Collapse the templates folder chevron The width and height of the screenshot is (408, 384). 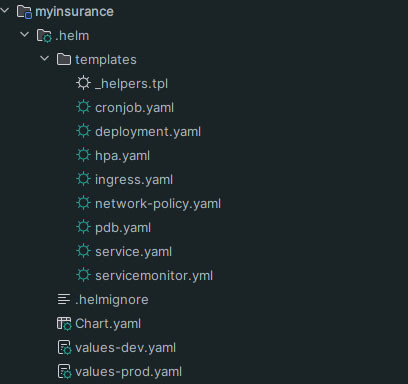(x=44, y=59)
